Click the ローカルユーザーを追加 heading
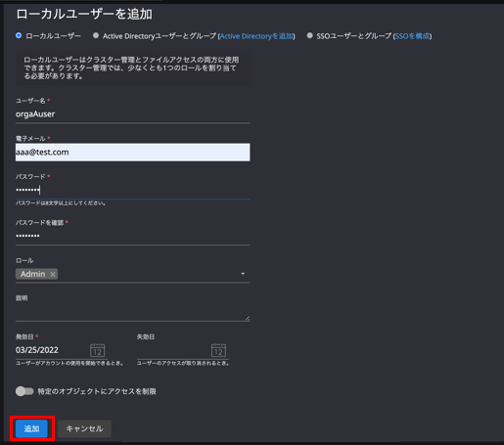The height and width of the screenshot is (445, 504). 84,14
